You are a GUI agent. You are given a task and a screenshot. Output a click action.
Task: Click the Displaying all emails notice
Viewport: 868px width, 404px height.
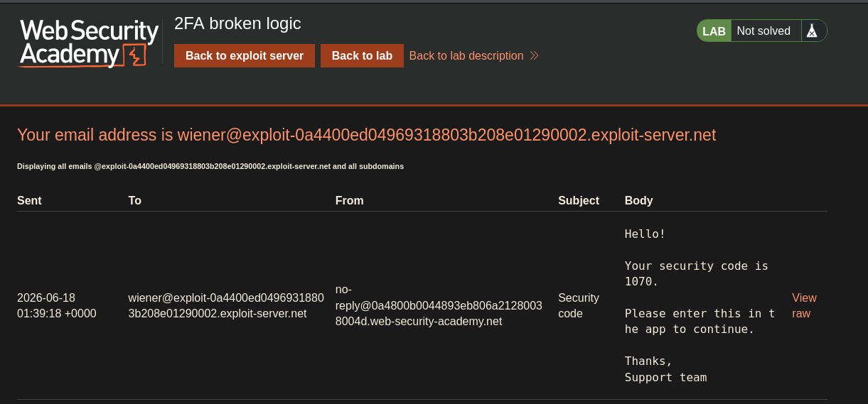coord(210,166)
